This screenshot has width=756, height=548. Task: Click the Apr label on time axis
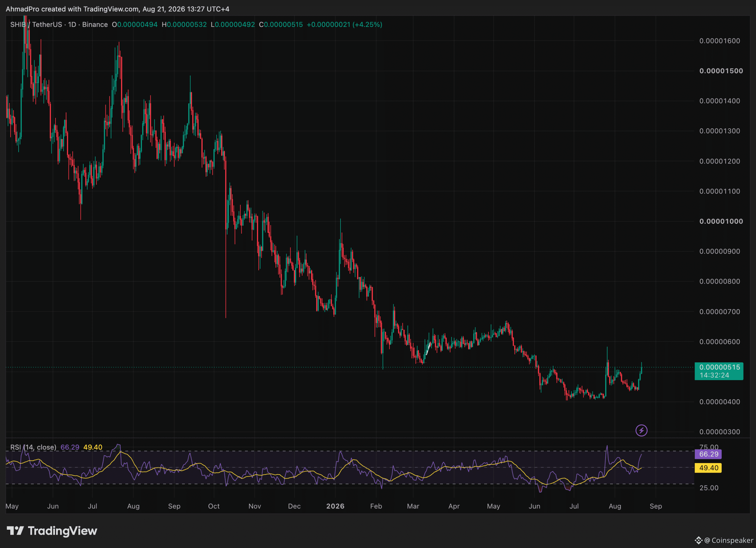(x=454, y=506)
